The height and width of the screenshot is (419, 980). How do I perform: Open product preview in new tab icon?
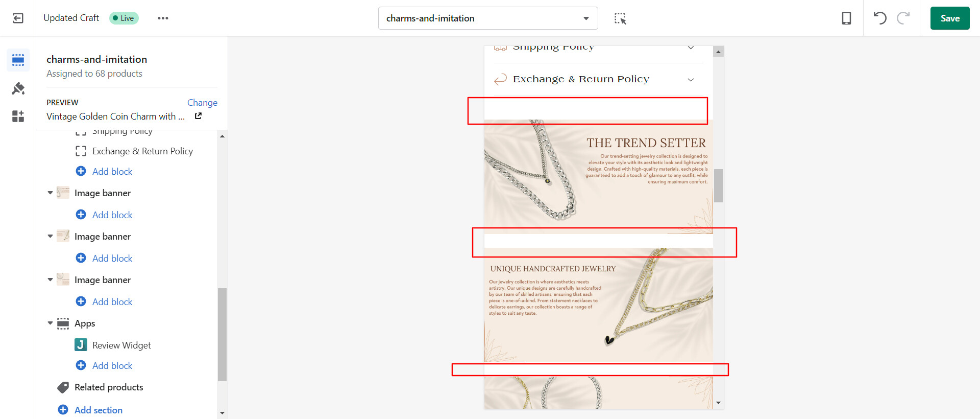click(x=198, y=116)
